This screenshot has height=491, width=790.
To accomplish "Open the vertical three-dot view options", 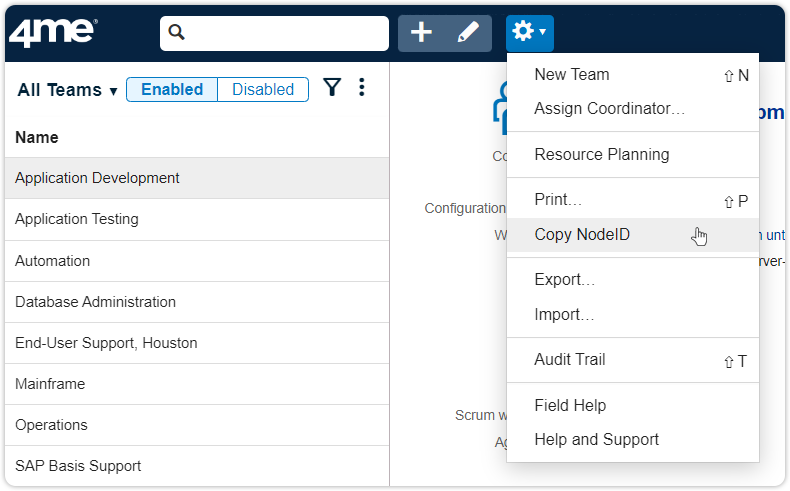I will pos(362,88).
